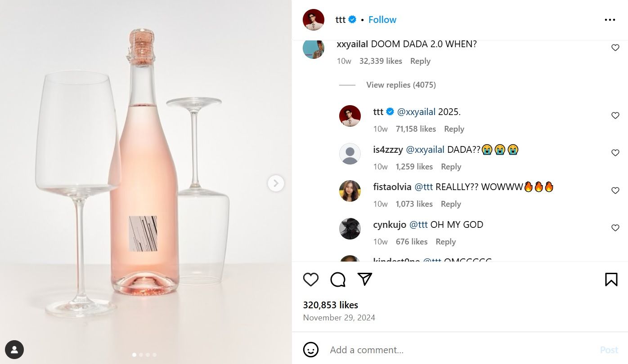Open ttt profile picture in header
Screen dimensions: 628x364
(x=314, y=20)
